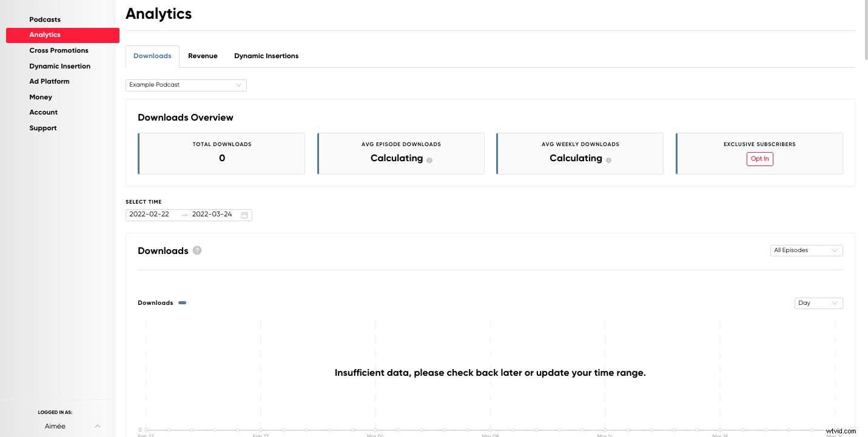
Task: Switch to the Revenue tab
Action: click(203, 56)
